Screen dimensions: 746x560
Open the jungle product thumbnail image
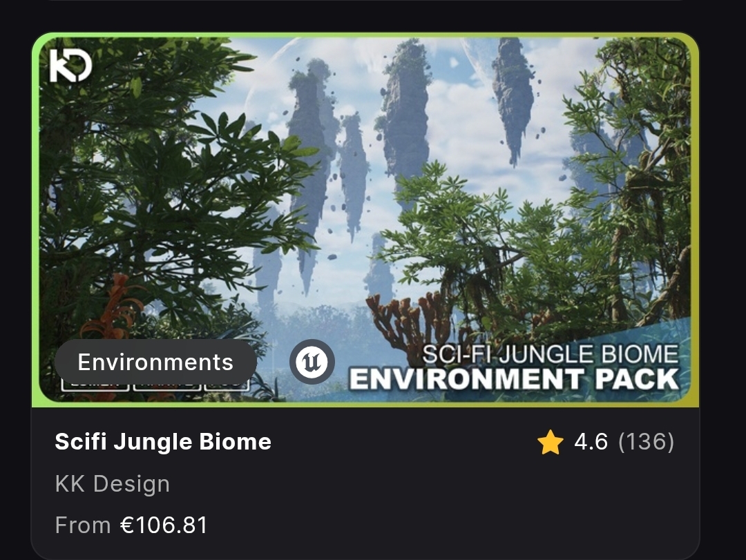click(x=365, y=207)
